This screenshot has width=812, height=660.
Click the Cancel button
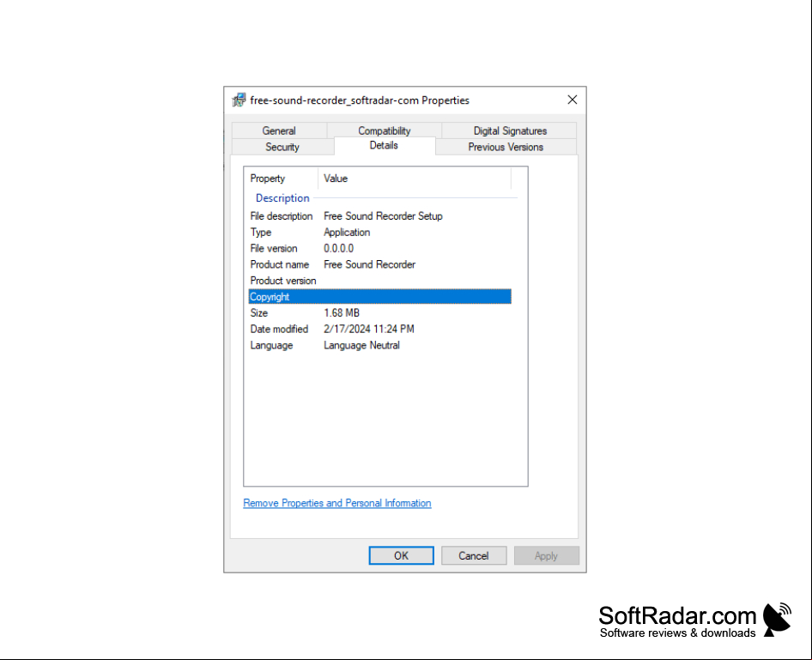474,555
